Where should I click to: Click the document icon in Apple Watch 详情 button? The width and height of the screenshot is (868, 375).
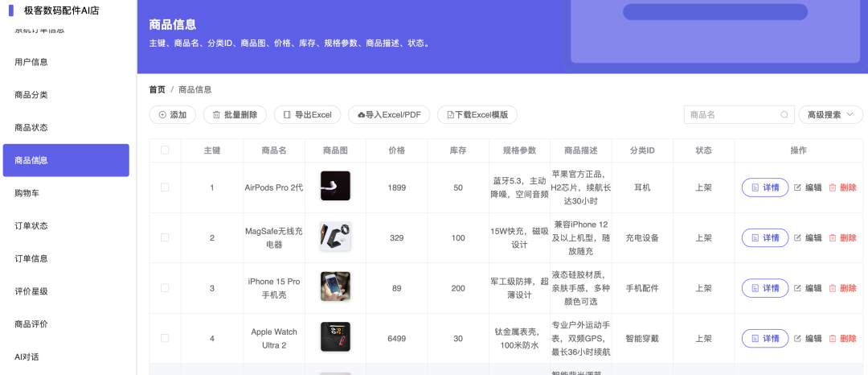click(x=755, y=339)
